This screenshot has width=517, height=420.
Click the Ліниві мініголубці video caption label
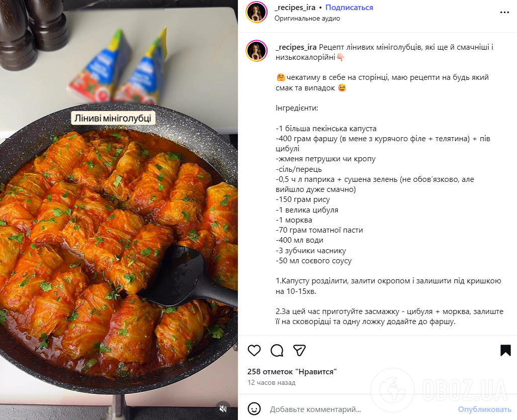point(113,119)
